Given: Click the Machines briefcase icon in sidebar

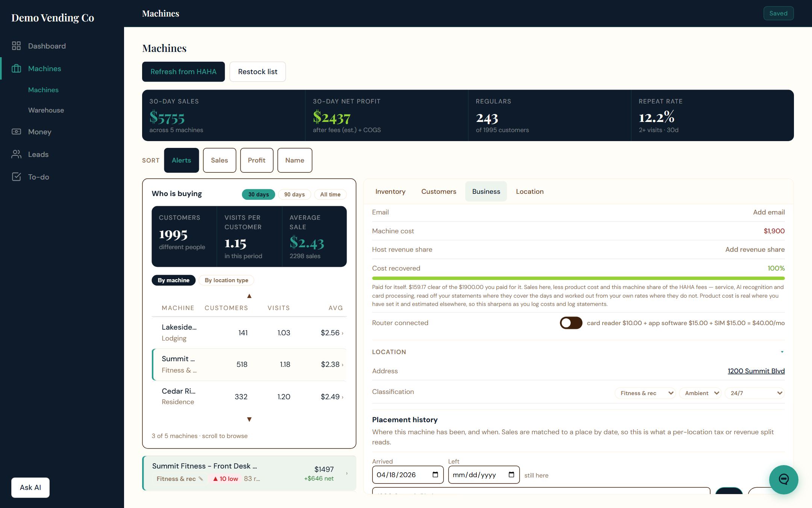Looking at the screenshot, I should click(16, 68).
